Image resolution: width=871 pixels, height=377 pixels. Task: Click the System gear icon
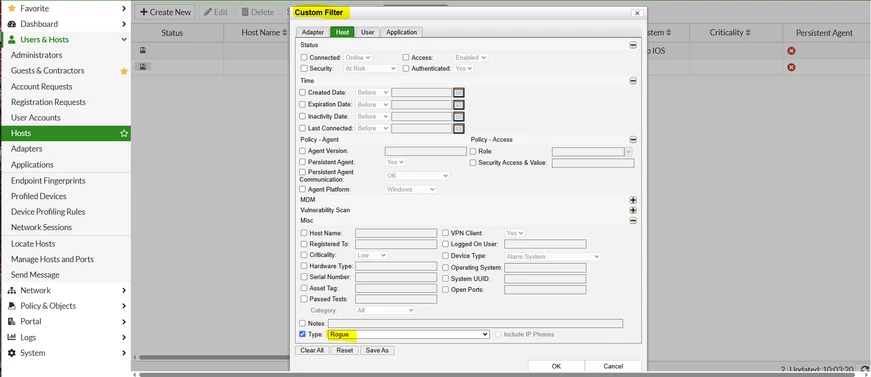(x=11, y=353)
